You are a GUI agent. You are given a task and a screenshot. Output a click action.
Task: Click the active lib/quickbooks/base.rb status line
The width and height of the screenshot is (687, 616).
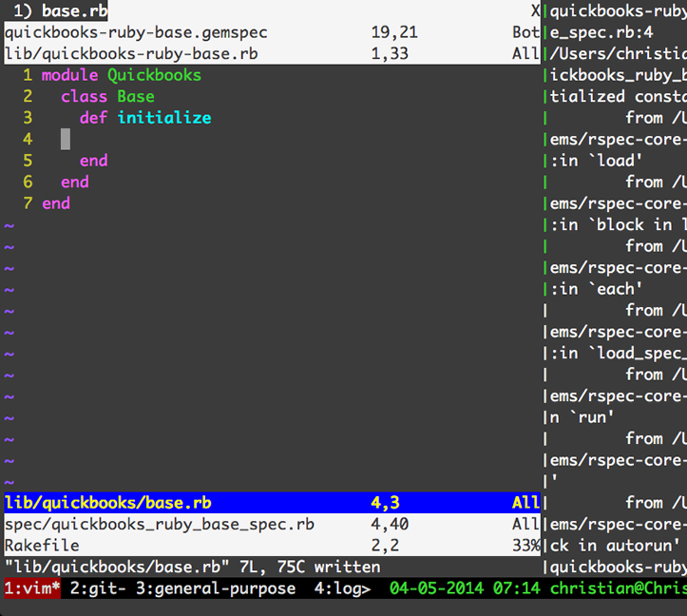pyautogui.click(x=272, y=503)
